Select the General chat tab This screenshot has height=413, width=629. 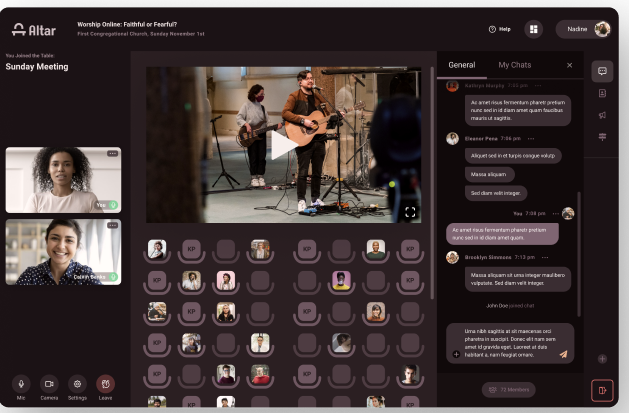(x=461, y=65)
